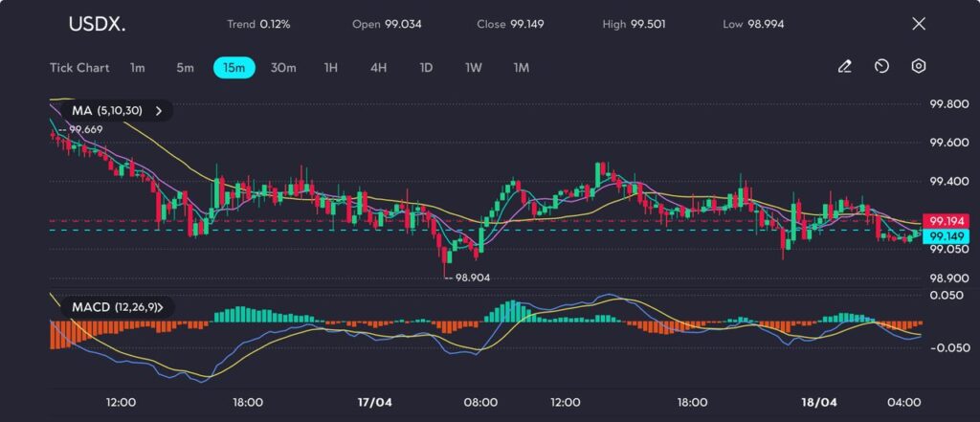Select the 1M monthly timeframe
The width and height of the screenshot is (980, 422).
(521, 68)
